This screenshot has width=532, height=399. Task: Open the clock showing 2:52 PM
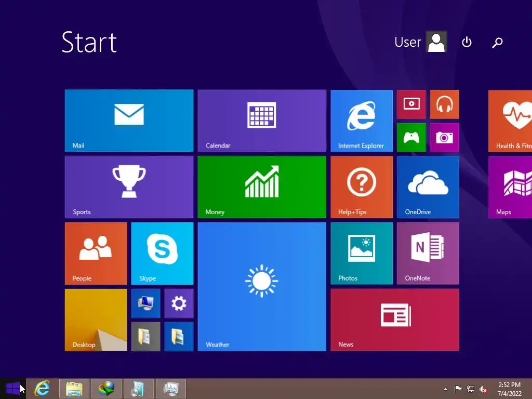[509, 389]
